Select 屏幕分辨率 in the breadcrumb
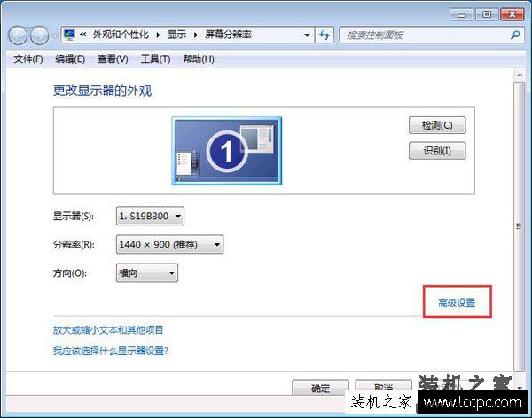The image size is (532, 418). tap(228, 35)
